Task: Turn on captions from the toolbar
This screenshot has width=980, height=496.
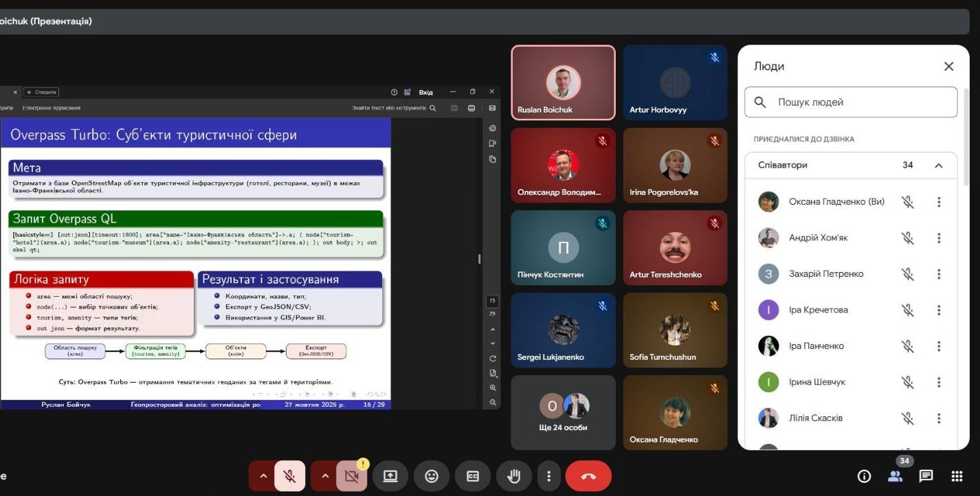Action: click(473, 476)
